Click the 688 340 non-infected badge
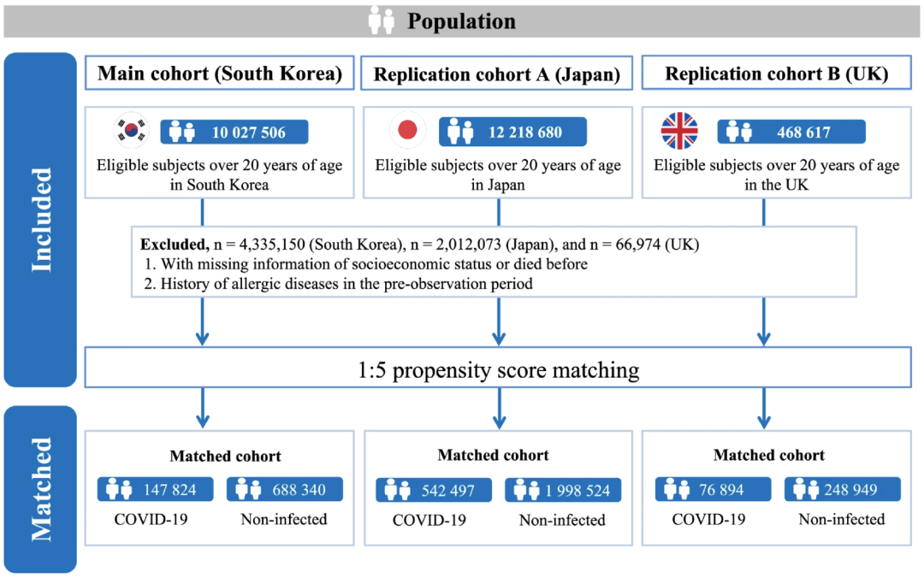The width and height of the screenshot is (924, 578). 285,490
